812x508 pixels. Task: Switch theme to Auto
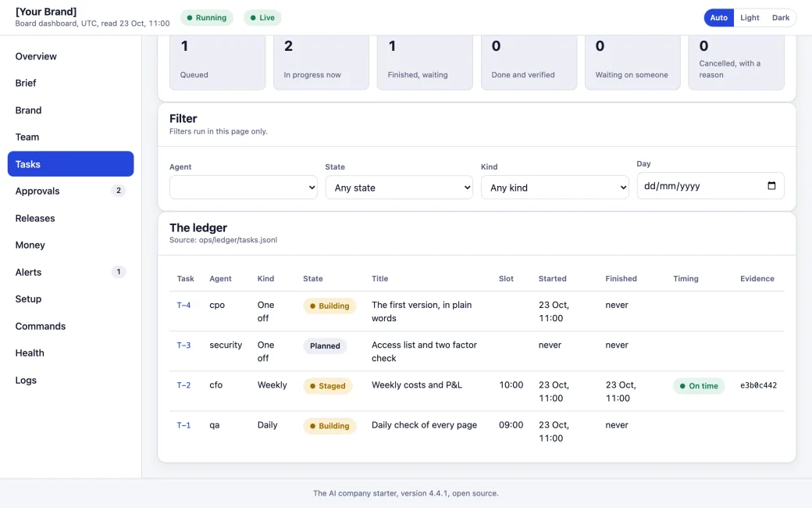tap(718, 18)
